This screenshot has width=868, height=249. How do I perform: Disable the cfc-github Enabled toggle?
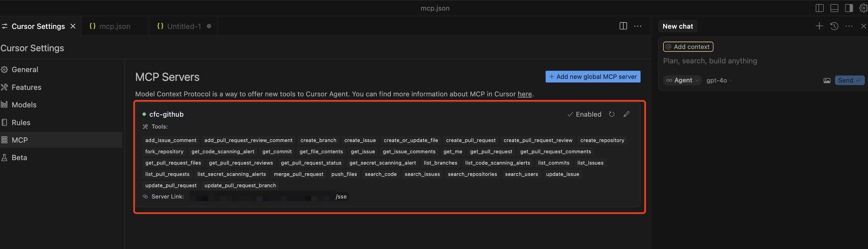point(585,114)
